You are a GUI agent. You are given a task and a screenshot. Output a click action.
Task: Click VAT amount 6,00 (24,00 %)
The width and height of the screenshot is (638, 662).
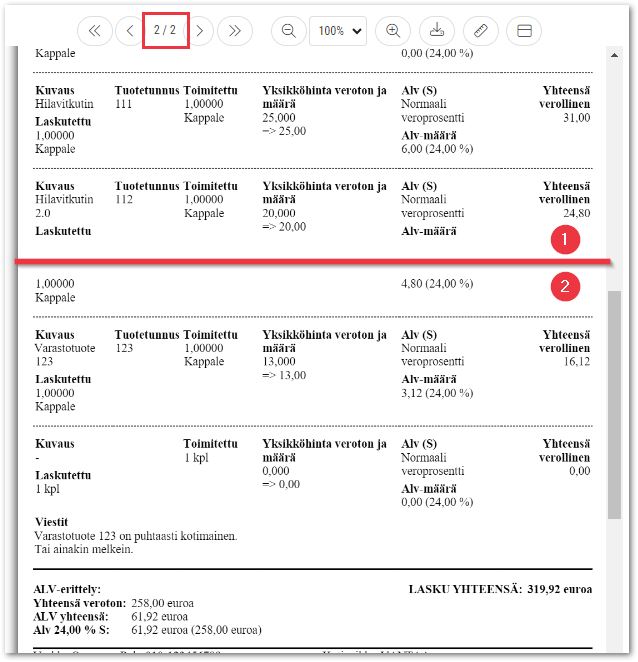(437, 149)
